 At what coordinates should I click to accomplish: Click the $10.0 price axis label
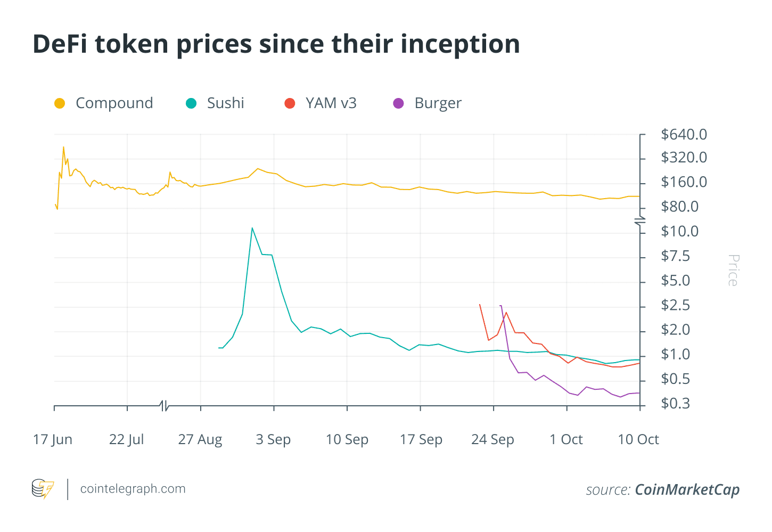tap(680, 232)
